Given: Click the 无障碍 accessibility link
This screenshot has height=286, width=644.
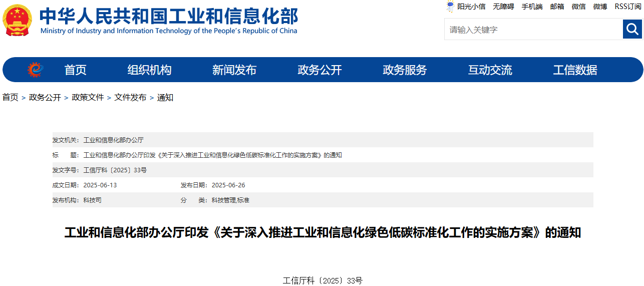Looking at the screenshot, I should tap(503, 7).
